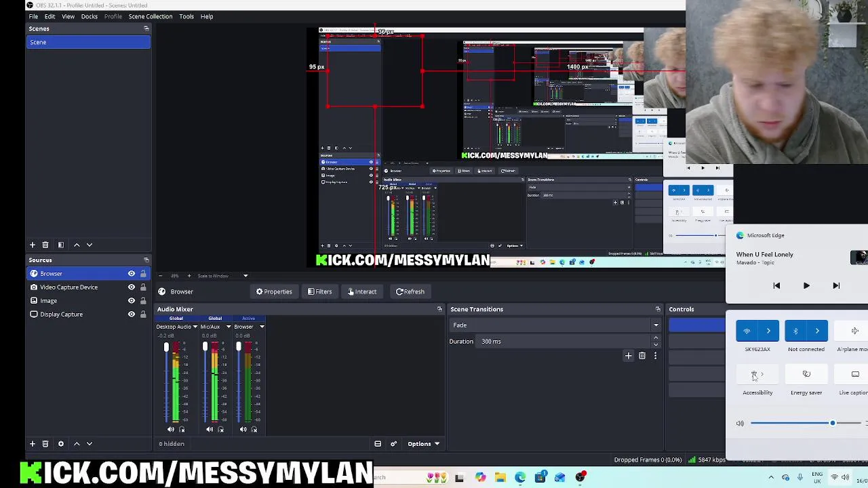Expand Wi-Fi networks list chevron
Image resolution: width=868 pixels, height=488 pixels.
pyautogui.click(x=768, y=331)
